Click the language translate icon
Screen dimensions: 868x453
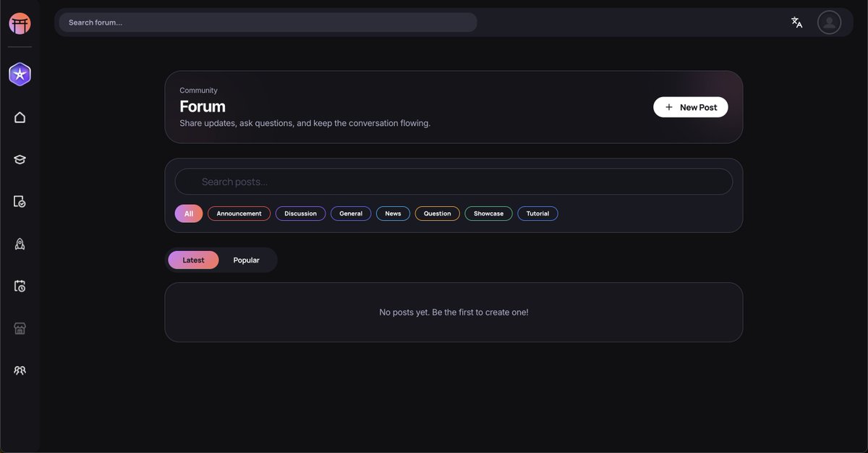pyautogui.click(x=796, y=22)
